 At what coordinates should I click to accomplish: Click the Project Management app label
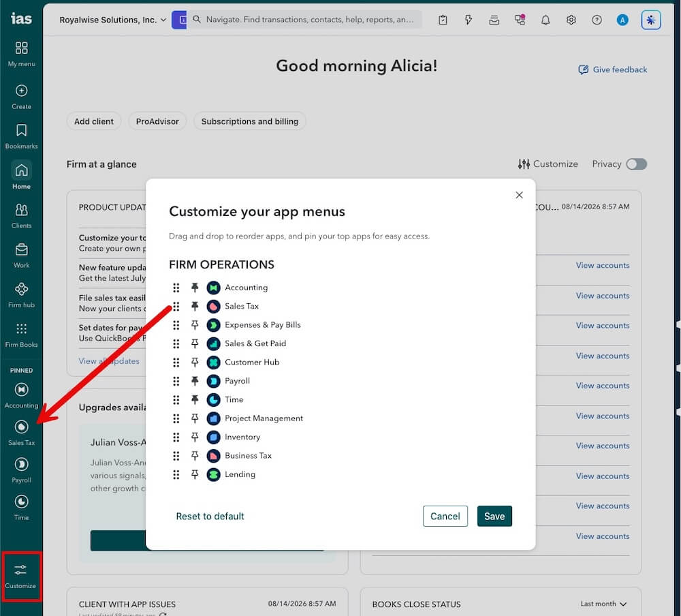click(264, 418)
